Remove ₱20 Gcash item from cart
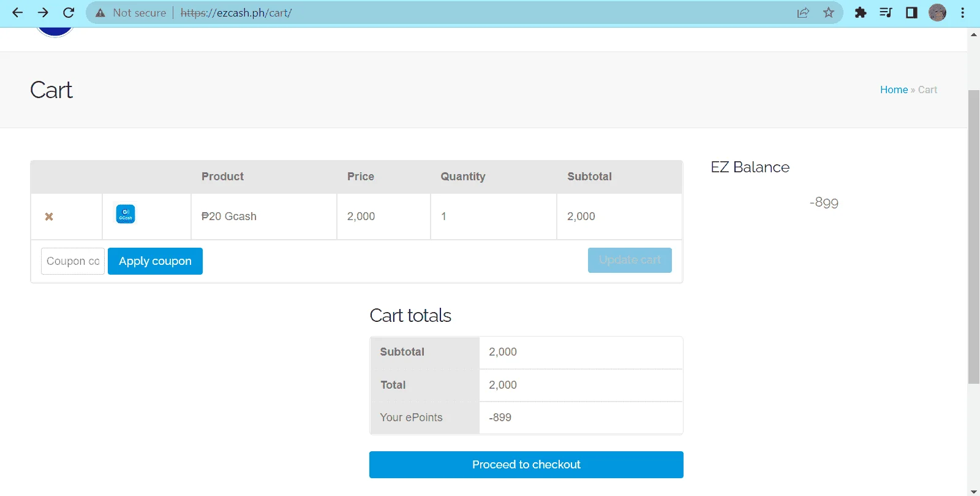Viewport: 980px width, 496px height. [49, 216]
